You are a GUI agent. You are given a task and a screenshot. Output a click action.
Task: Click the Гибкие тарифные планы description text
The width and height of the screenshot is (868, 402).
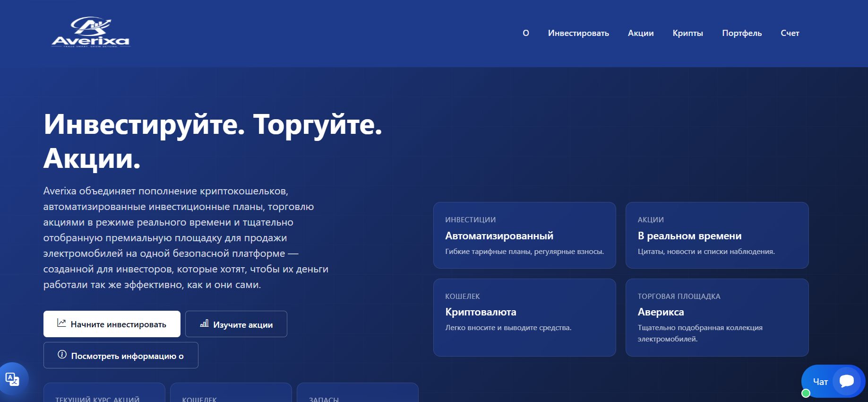coord(524,252)
